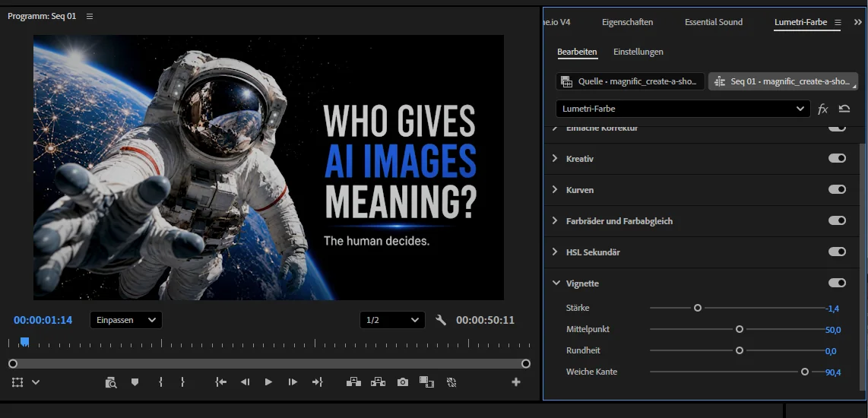868x418 pixels.
Task: Click the transform/crop overlay tool icon
Action: click(x=17, y=382)
